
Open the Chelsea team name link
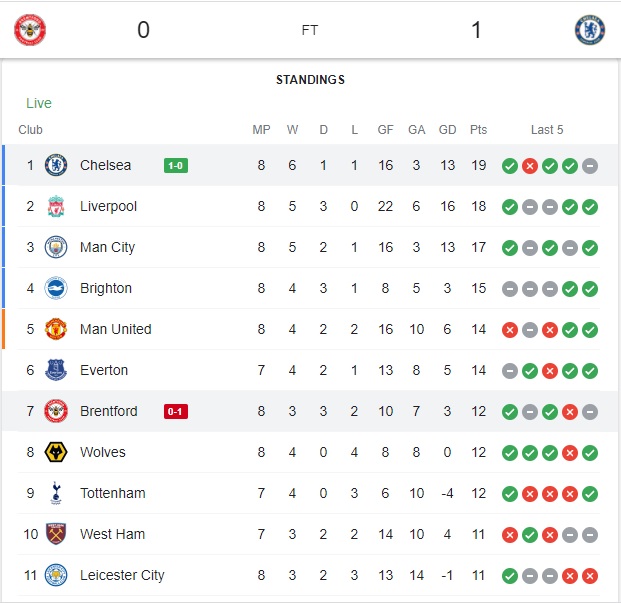coord(105,165)
